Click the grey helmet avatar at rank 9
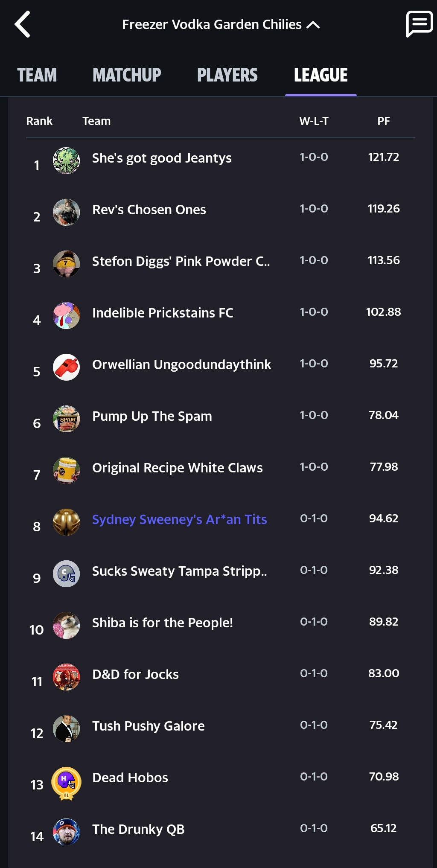The width and height of the screenshot is (437, 868). 66,574
